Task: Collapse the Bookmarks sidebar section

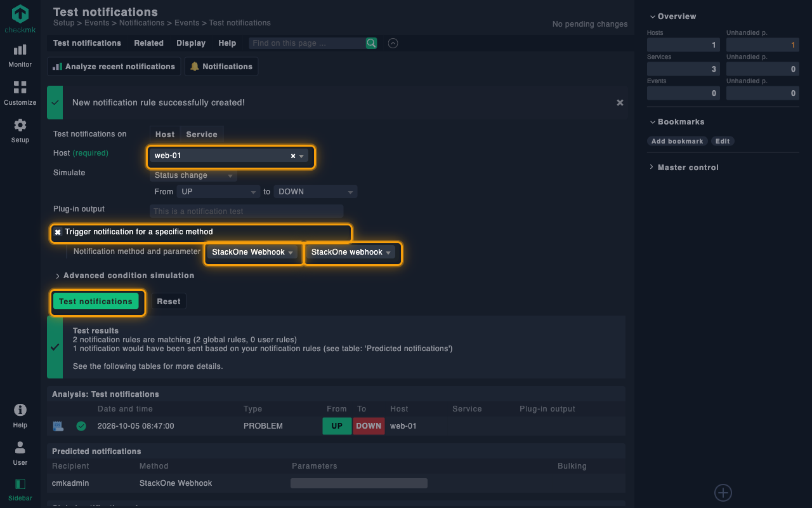Action: 677,122
